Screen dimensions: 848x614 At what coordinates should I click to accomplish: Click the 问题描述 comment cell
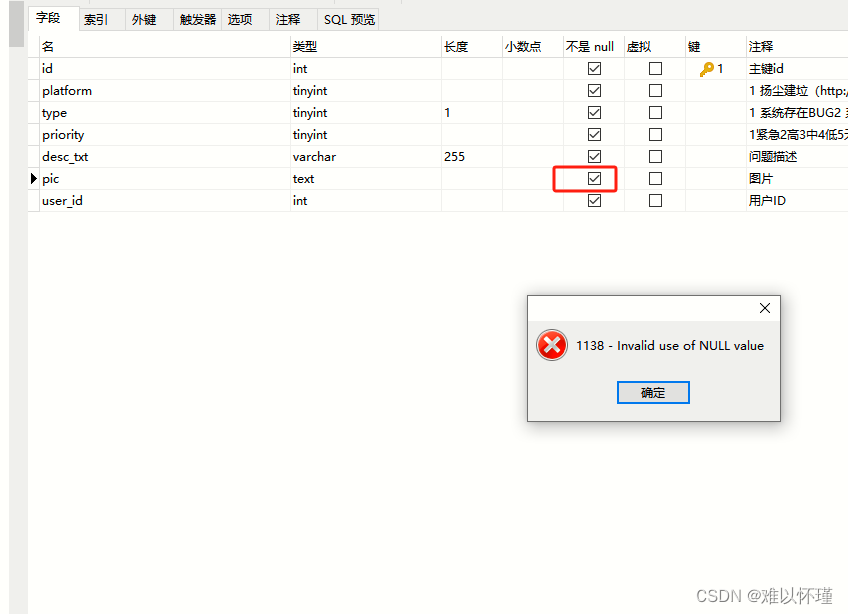[797, 156]
